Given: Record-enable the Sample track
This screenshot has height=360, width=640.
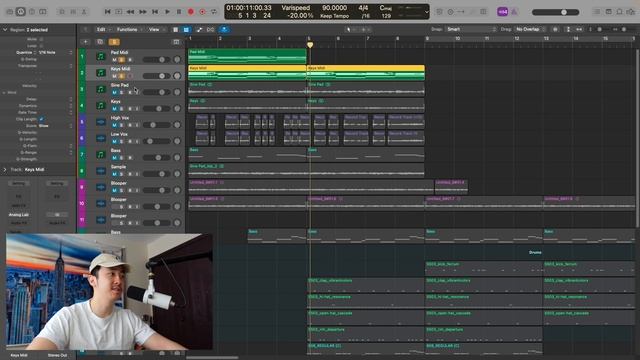Looking at the screenshot, I should [x=130, y=174].
